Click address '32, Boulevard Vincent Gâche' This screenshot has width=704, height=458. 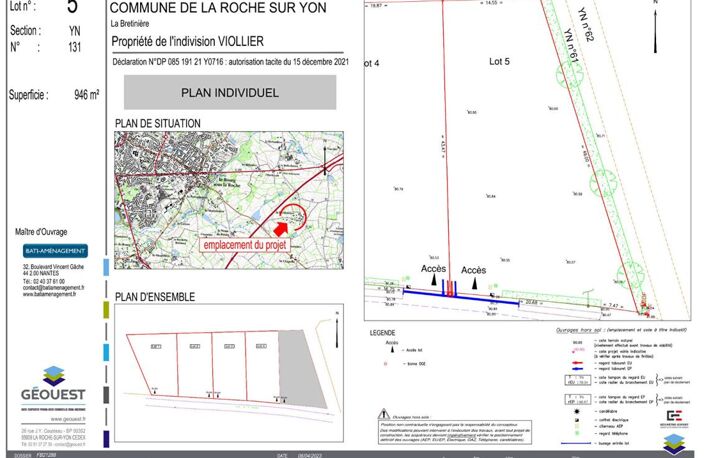coord(53,267)
